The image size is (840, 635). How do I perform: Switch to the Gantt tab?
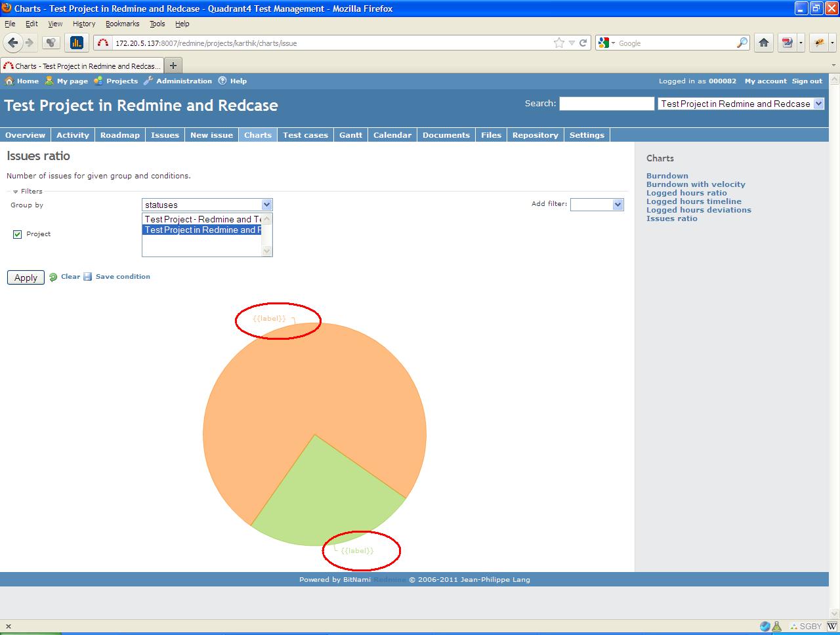coord(350,135)
